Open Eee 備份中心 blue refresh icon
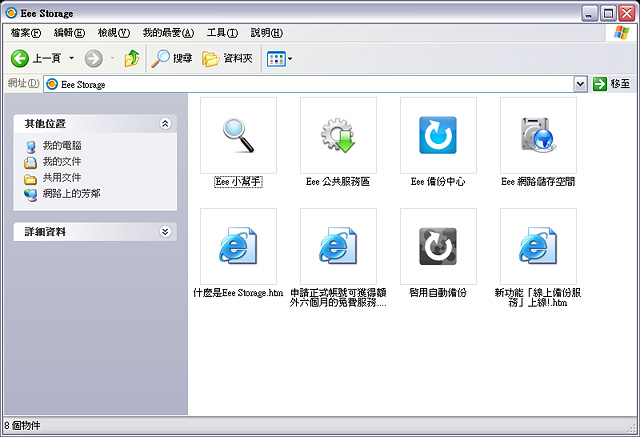Image resolution: width=640 pixels, height=437 pixels. (438, 135)
